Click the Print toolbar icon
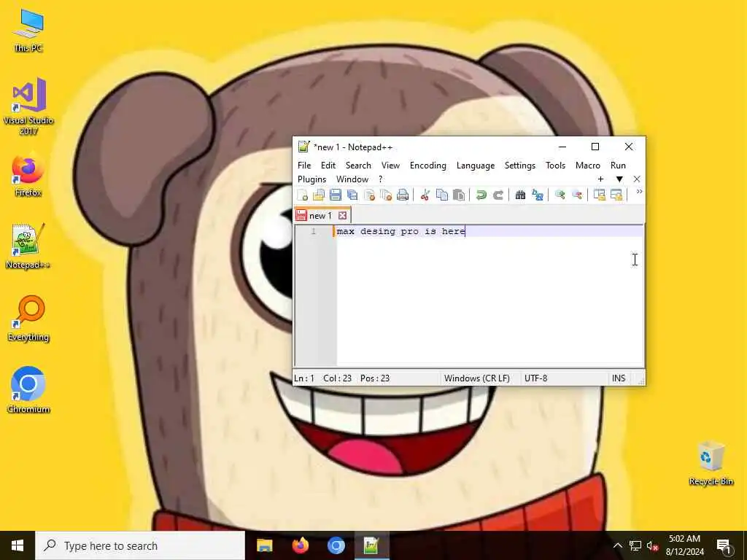Screen dimensions: 747x560 (x=403, y=195)
